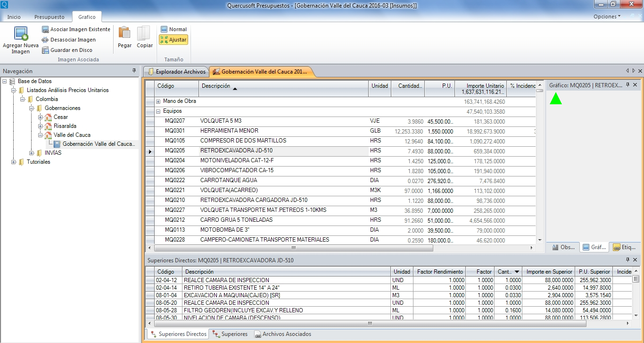
Task: Switch to the Etiq... panel tab
Action: (x=624, y=247)
